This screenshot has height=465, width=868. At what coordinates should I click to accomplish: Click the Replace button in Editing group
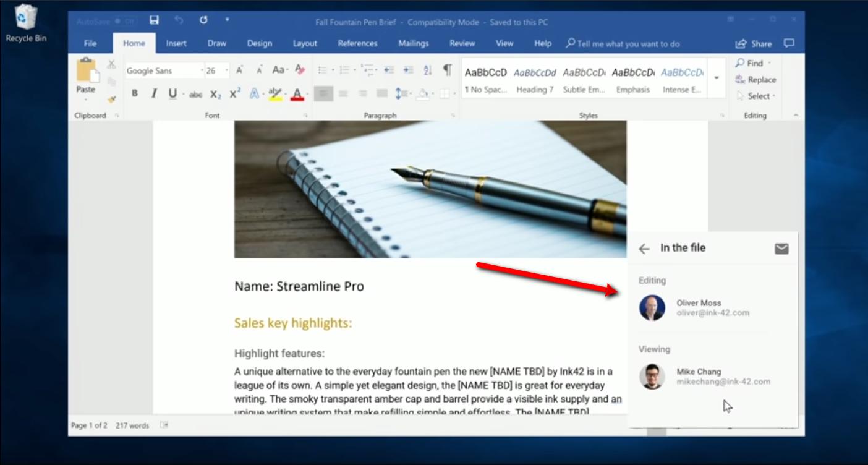(755, 80)
